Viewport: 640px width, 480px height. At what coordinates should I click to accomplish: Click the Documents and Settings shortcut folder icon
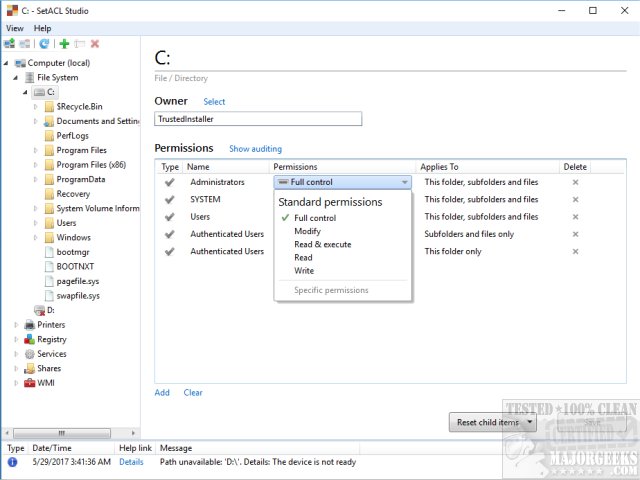[x=49, y=121]
